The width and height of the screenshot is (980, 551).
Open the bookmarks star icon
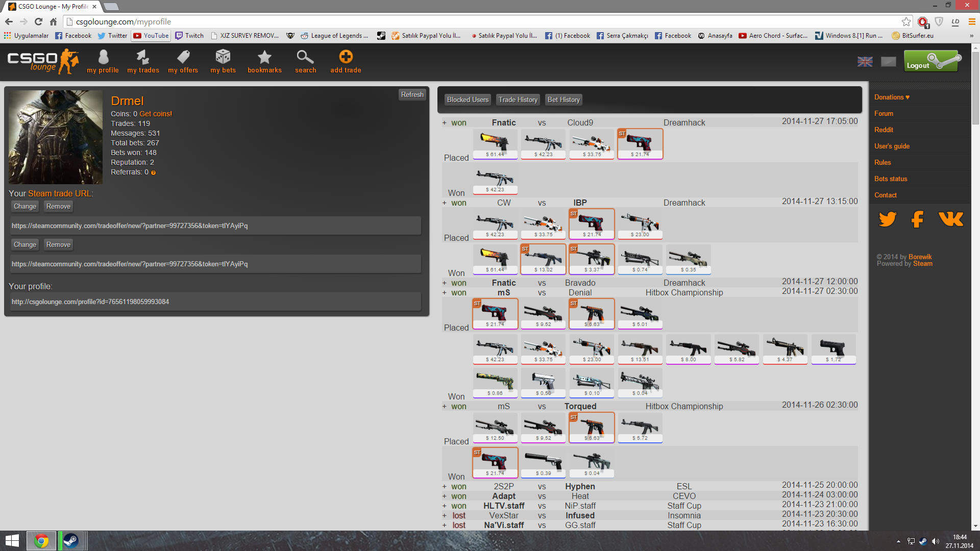(x=264, y=57)
